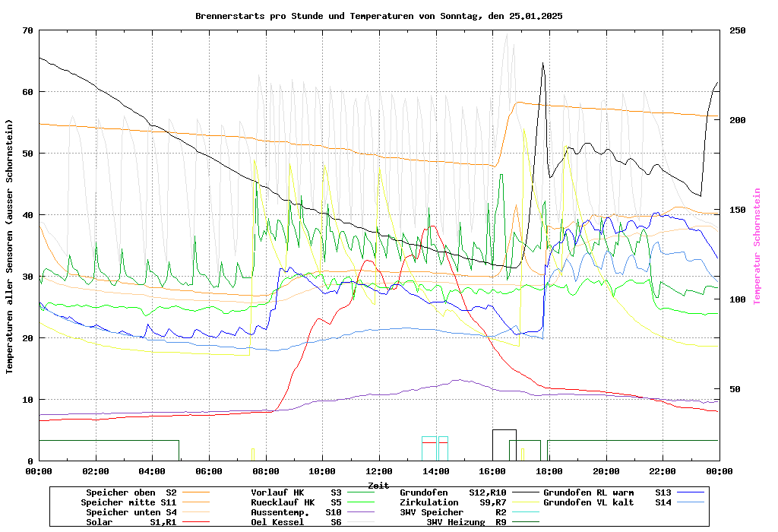Click the 12:00 tick on time axis
Image resolution: width=778 pixels, height=532 pixels.
click(x=378, y=471)
